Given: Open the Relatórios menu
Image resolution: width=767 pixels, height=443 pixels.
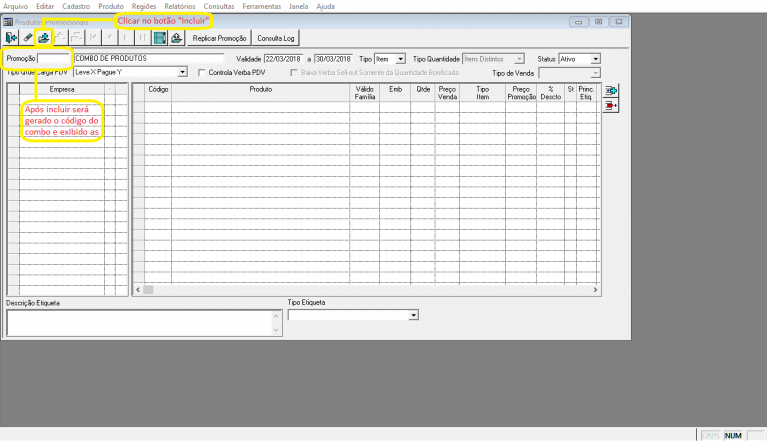Looking at the screenshot, I should [x=180, y=6].
